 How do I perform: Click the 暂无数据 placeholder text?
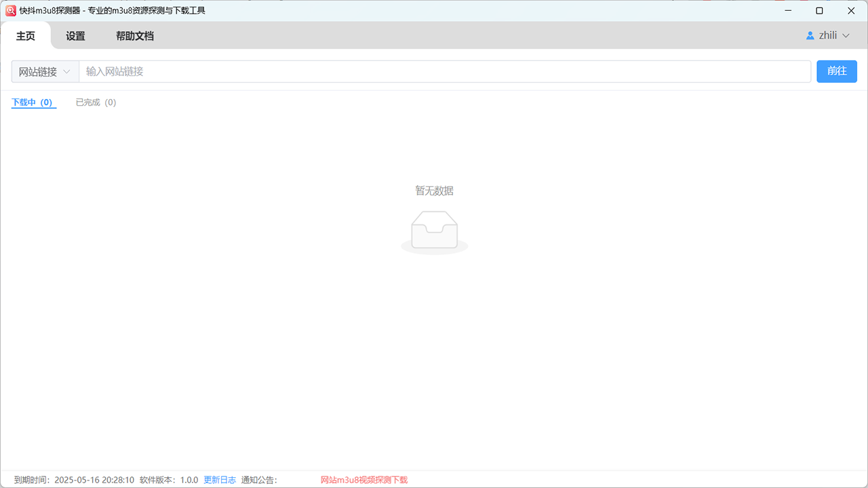pyautogui.click(x=435, y=191)
